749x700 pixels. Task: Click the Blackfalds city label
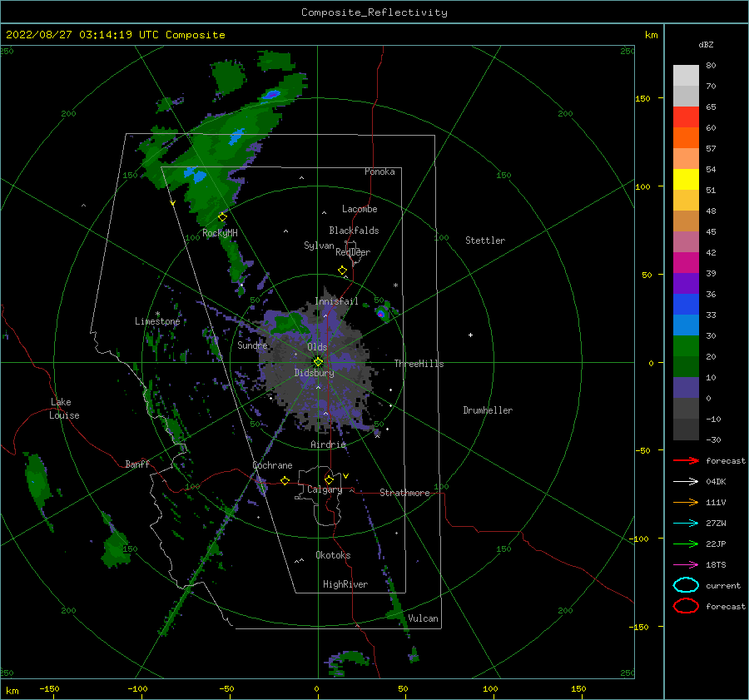pos(354,231)
